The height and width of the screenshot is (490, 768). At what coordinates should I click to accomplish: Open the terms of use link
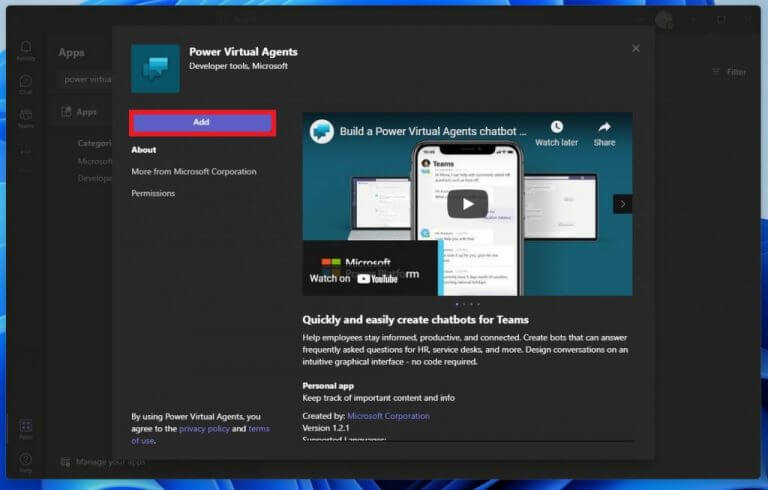coord(259,429)
